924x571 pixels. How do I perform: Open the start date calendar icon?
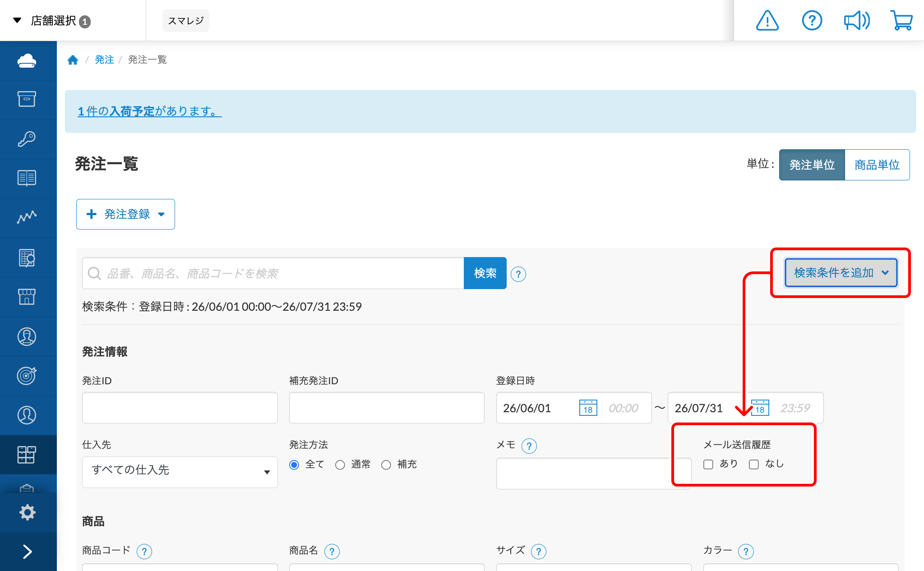coord(588,408)
